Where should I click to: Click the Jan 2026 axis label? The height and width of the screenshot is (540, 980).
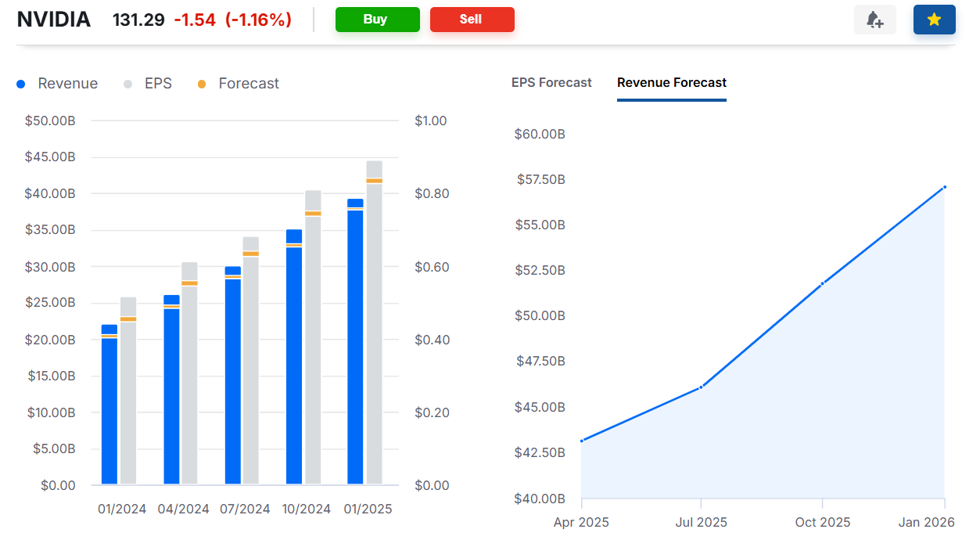pos(928,522)
